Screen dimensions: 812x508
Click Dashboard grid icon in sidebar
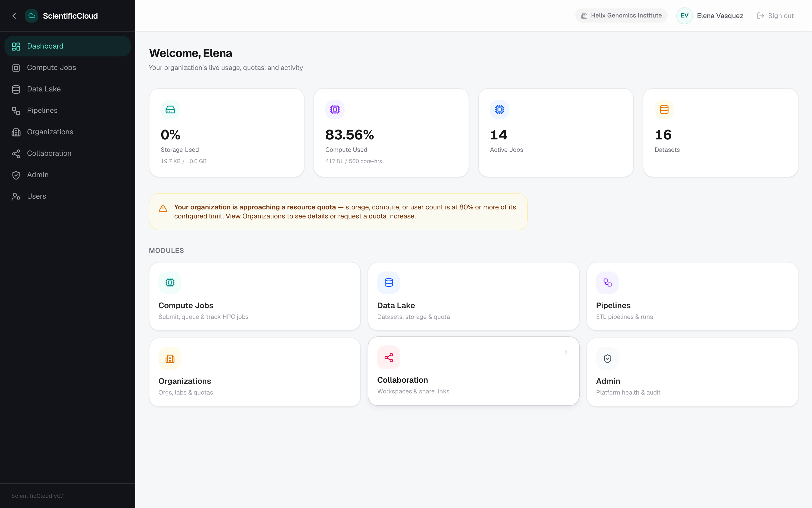pos(16,46)
